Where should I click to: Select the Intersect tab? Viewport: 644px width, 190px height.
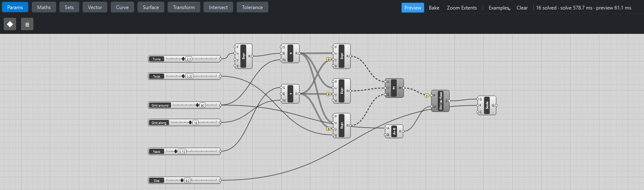tap(218, 7)
